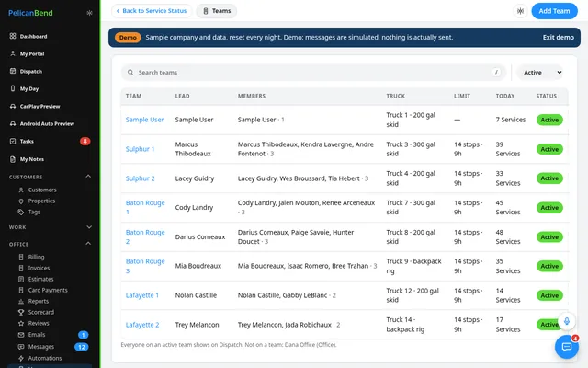
Task: Open Emails envelope icon in sidebar
Action: click(x=21, y=335)
